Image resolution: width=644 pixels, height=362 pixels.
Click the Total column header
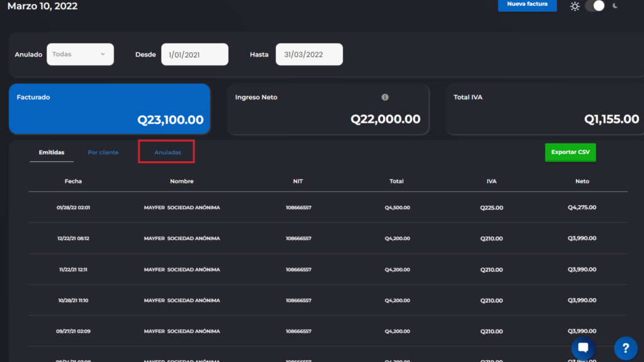[x=396, y=181]
